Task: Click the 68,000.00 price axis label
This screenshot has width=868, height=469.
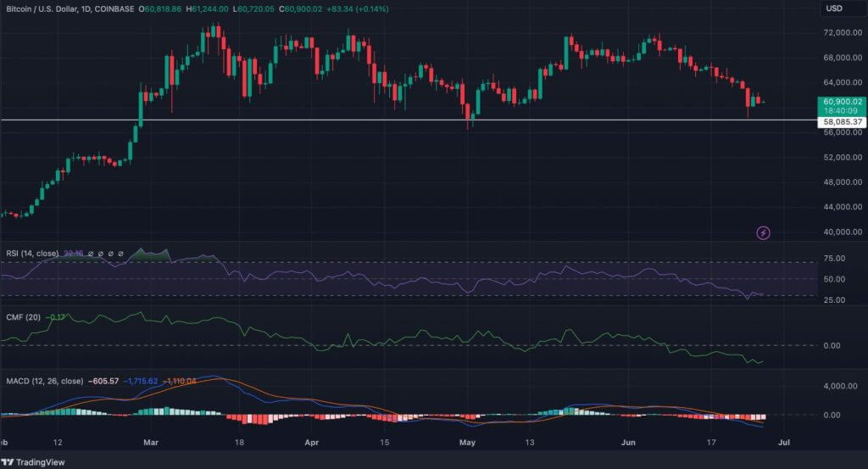Action: pyautogui.click(x=843, y=58)
